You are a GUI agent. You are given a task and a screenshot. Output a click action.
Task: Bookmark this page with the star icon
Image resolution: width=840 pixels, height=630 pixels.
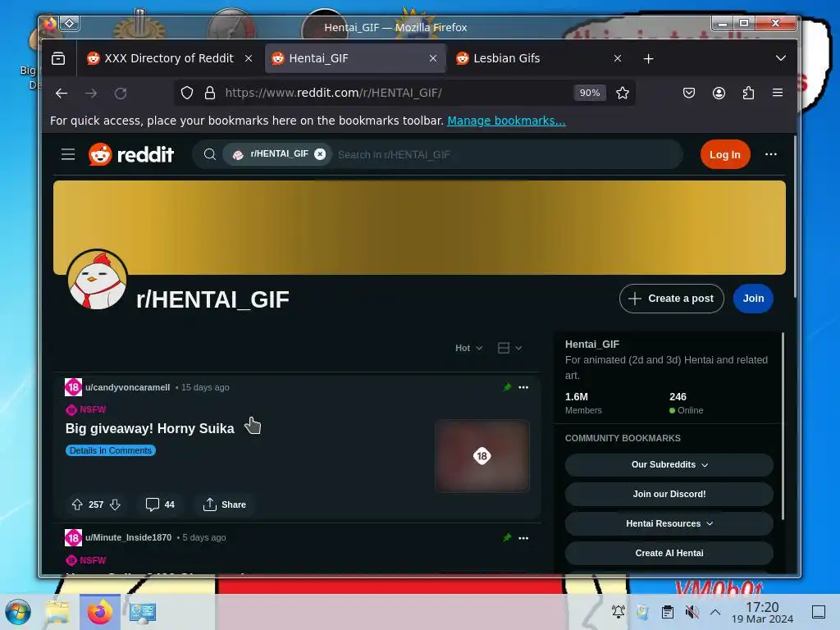pos(623,93)
